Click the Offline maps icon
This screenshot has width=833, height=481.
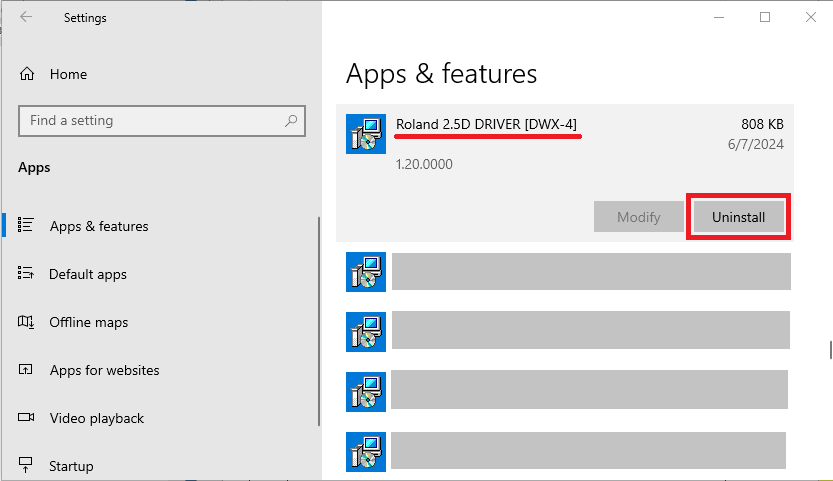click(26, 322)
